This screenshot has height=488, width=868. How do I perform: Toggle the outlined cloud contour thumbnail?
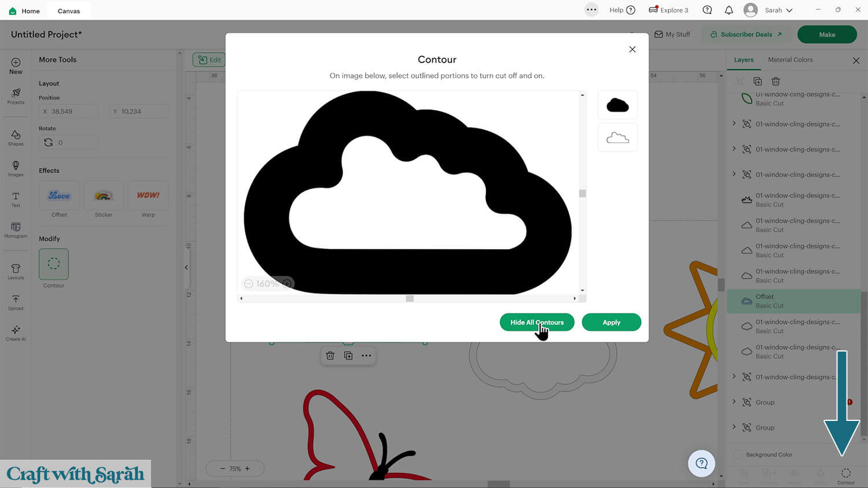click(617, 138)
